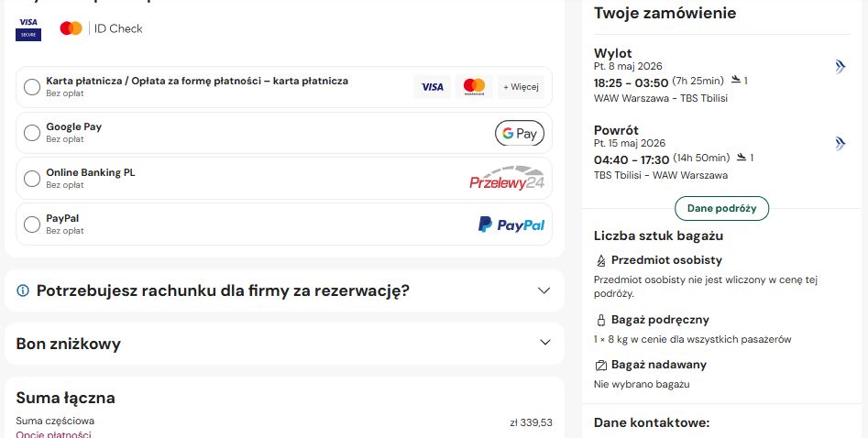
Task: Click the G Pay logo
Action: (520, 133)
